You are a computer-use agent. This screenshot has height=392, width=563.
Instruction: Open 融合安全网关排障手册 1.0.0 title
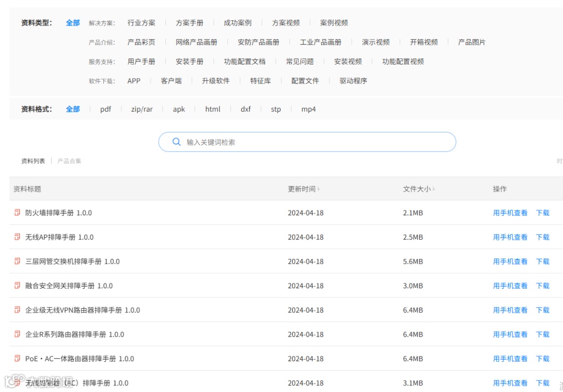pos(69,286)
